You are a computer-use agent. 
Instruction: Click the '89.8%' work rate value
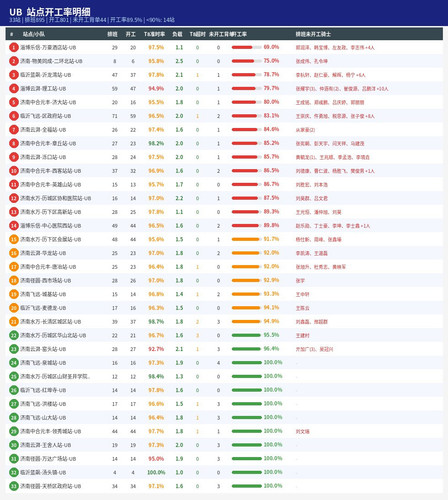click(x=271, y=225)
